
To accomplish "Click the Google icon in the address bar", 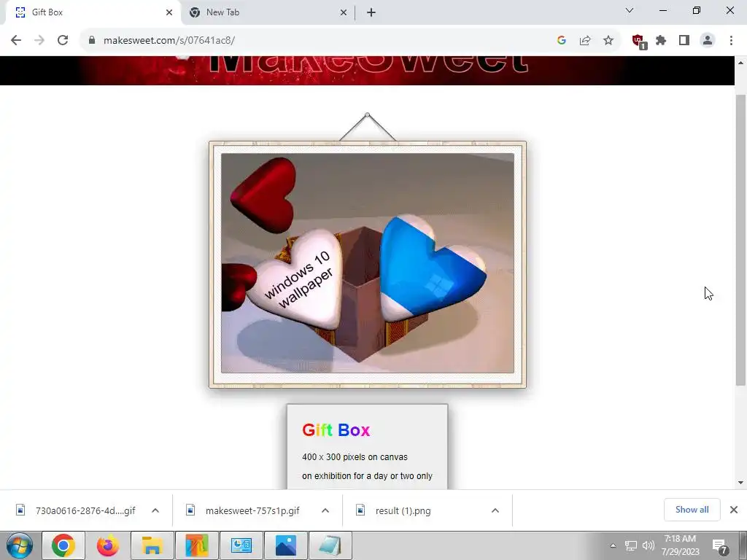I will point(562,41).
